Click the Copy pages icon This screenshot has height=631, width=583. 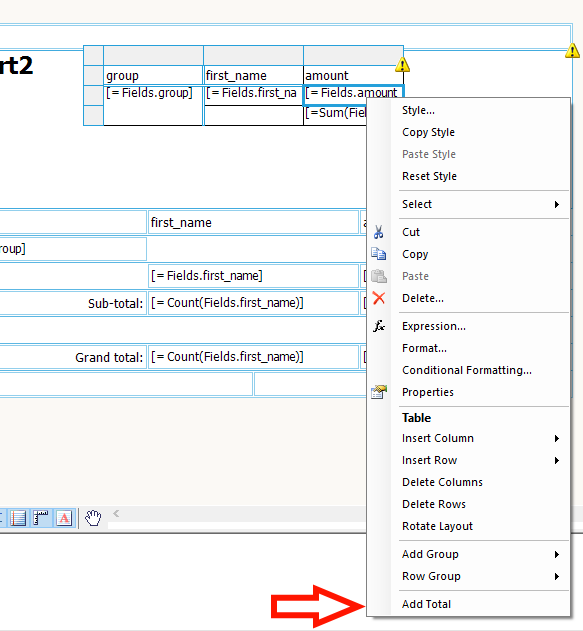point(378,254)
